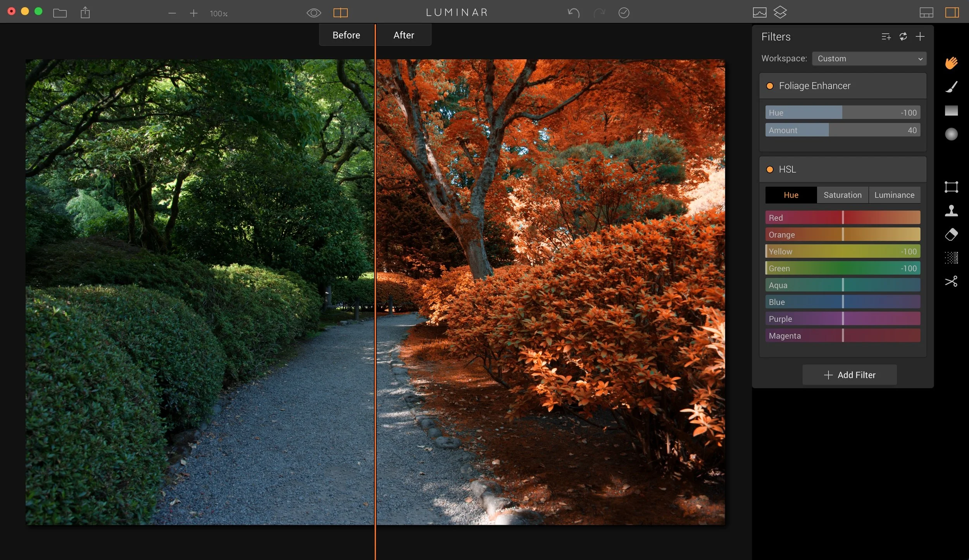This screenshot has width=969, height=560.
Task: Click the Amount slider in Foliage Enhancer
Action: tap(843, 130)
